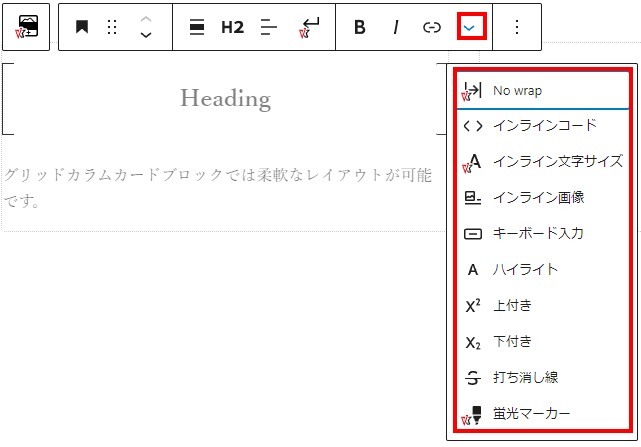Collapse the more formatting chevron dropdown
The image size is (641, 447).
pyautogui.click(x=471, y=27)
